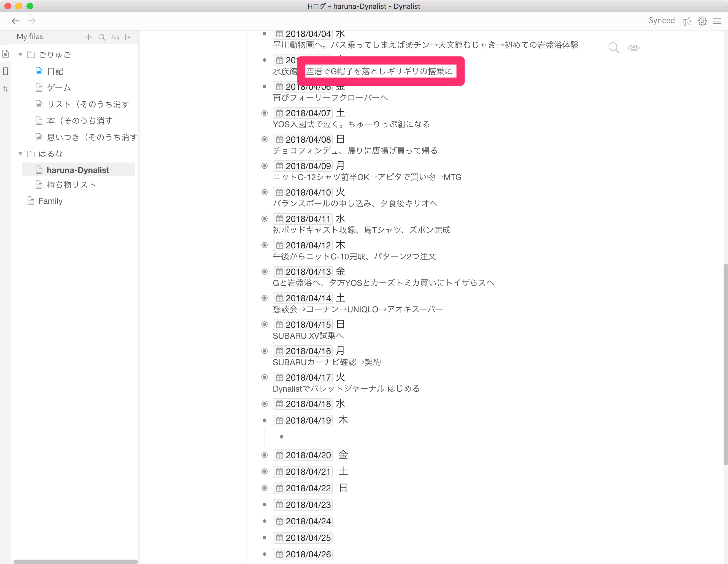Screen dimensions: 728x564
Task: Open the inbox icon in My files
Action: 115,37
